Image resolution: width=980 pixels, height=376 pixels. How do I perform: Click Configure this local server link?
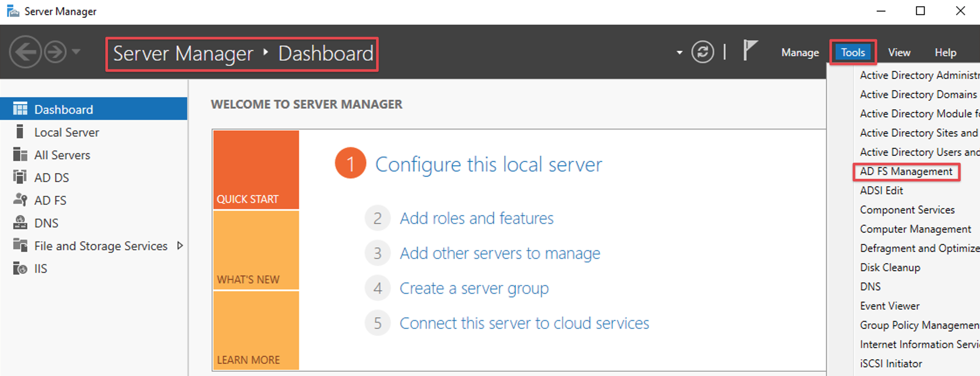click(489, 164)
